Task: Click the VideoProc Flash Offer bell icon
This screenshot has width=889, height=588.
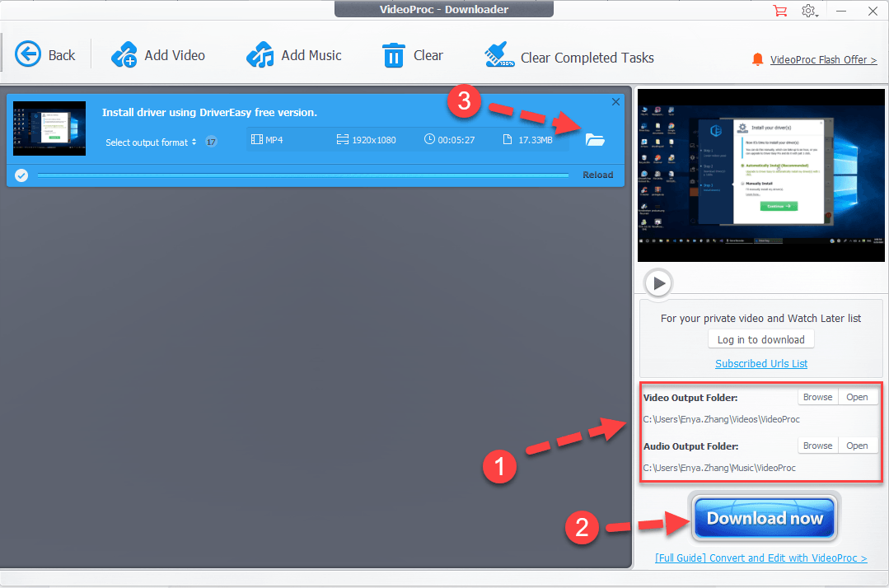Action: click(x=757, y=60)
